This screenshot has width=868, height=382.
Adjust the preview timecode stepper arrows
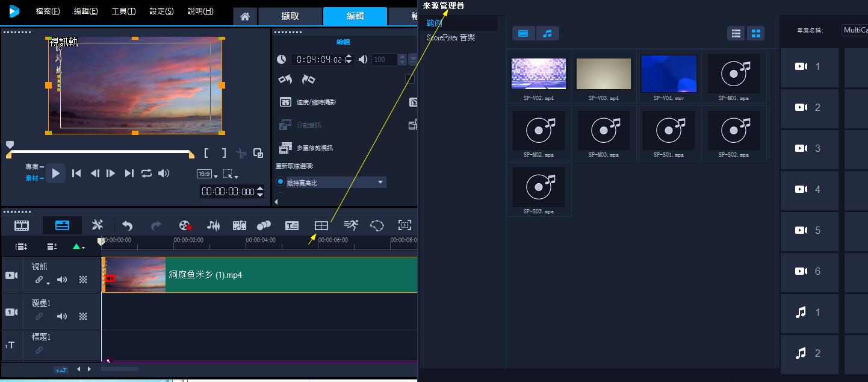(x=260, y=192)
